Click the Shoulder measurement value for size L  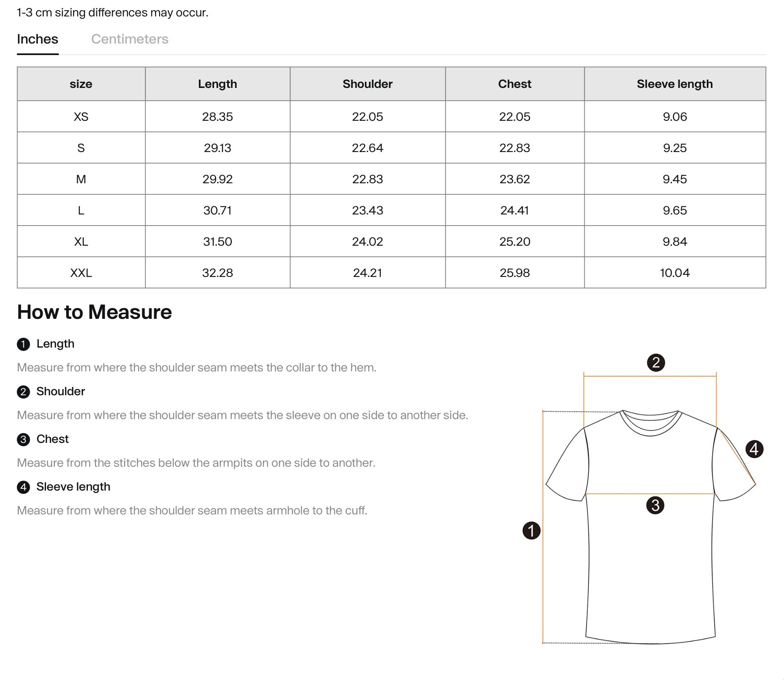click(368, 210)
